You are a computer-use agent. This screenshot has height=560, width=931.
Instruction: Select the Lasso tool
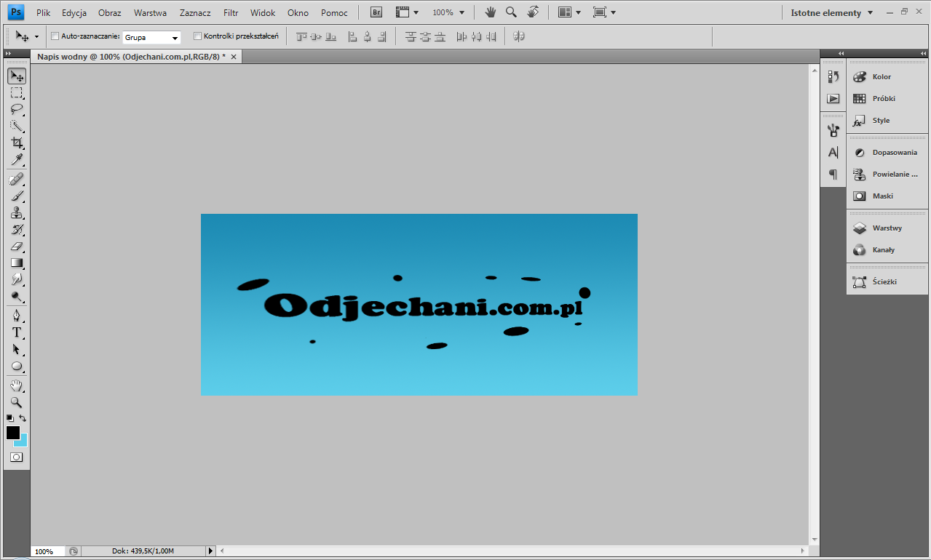(x=16, y=109)
